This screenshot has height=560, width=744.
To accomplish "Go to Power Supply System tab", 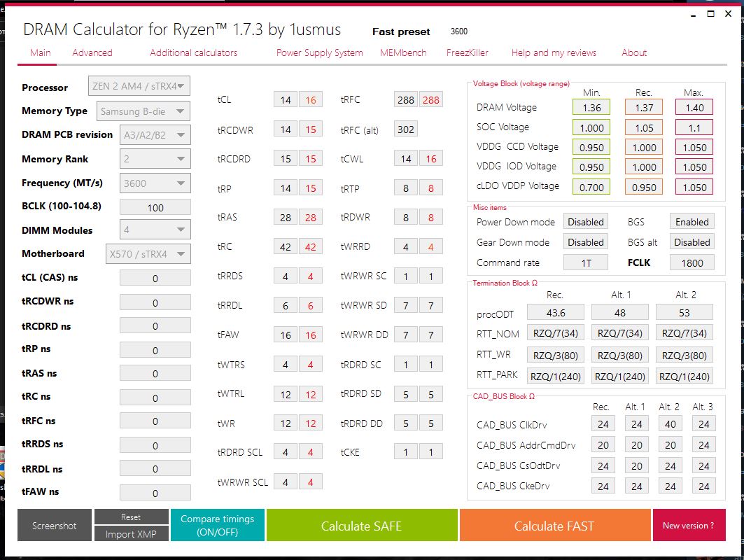I will click(x=319, y=52).
